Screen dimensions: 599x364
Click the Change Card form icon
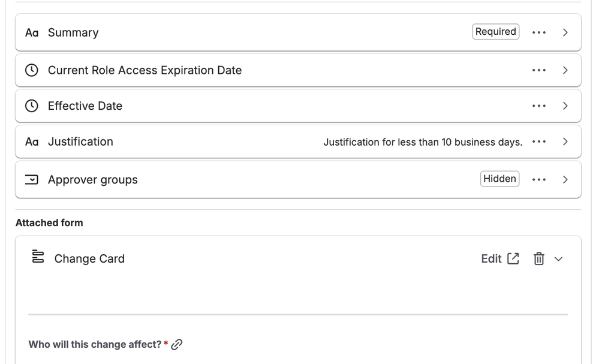coord(38,256)
